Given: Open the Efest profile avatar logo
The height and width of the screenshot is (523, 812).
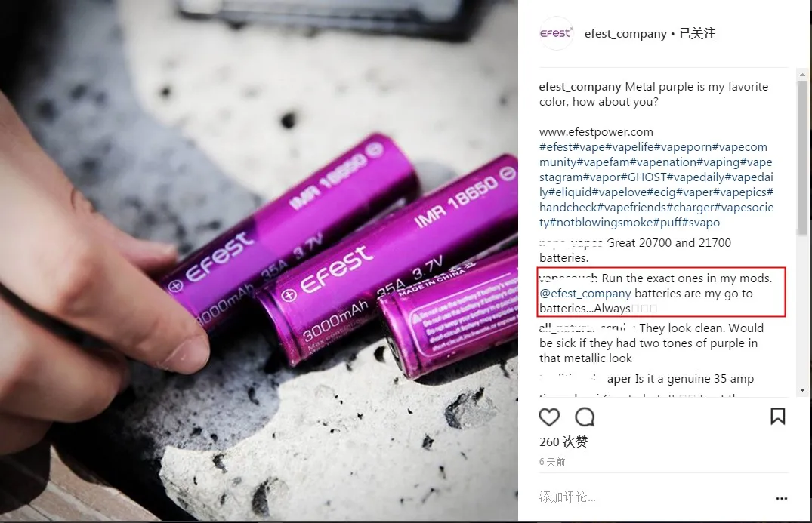Looking at the screenshot, I should [x=556, y=34].
